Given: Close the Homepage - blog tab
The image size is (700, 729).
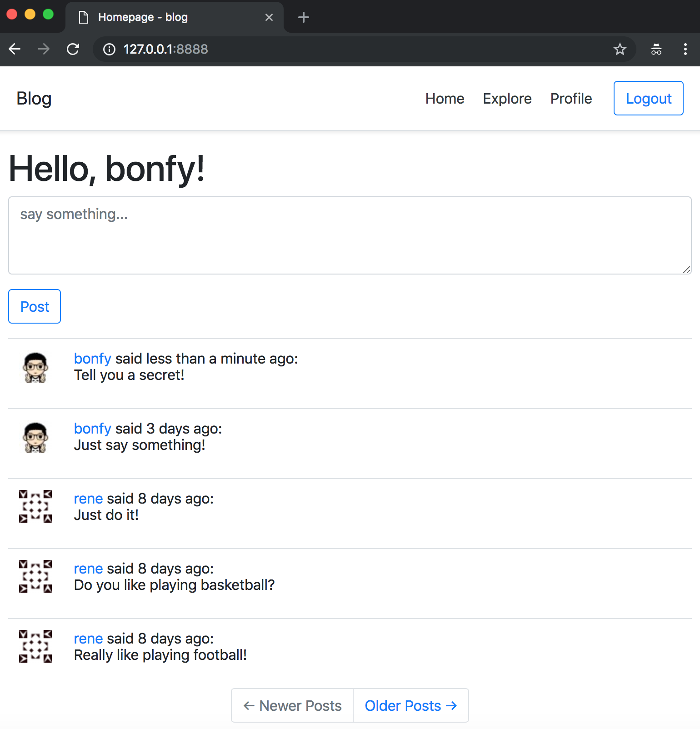Looking at the screenshot, I should (x=269, y=17).
